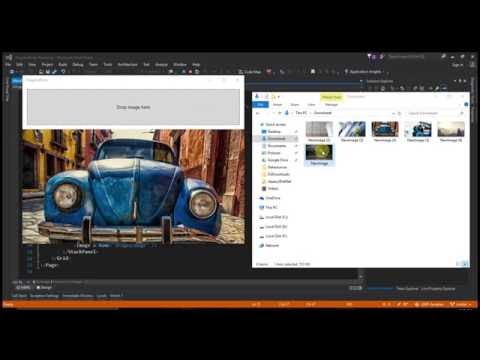Open the File tab in File Explorer
This screenshot has width=480, height=360.
(260, 104)
